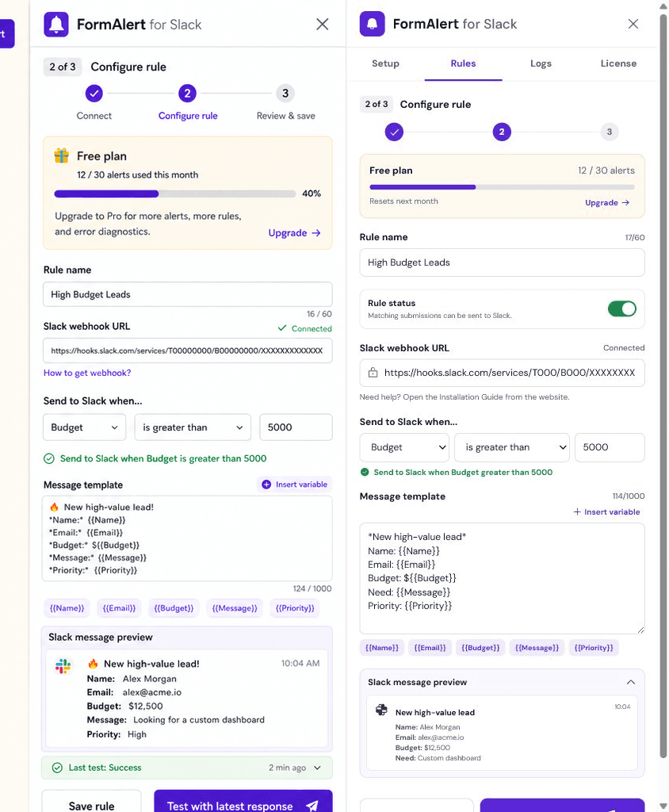
Task: Insert {{Priority}} variable chip in left panel
Action: click(295, 608)
